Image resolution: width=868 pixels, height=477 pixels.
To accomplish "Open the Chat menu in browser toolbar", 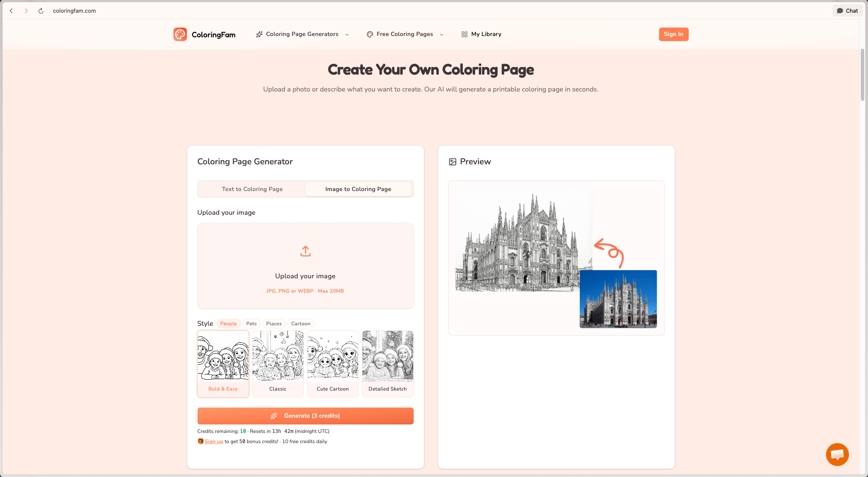I will (847, 11).
